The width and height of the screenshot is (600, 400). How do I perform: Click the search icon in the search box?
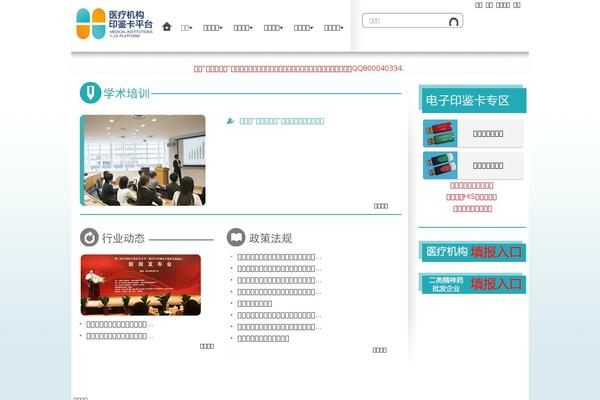point(453,22)
